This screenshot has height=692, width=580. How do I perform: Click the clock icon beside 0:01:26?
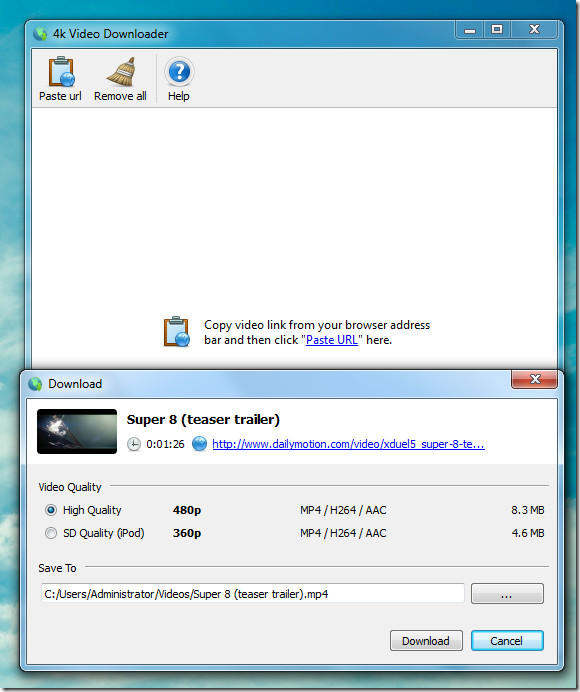pyautogui.click(x=134, y=444)
